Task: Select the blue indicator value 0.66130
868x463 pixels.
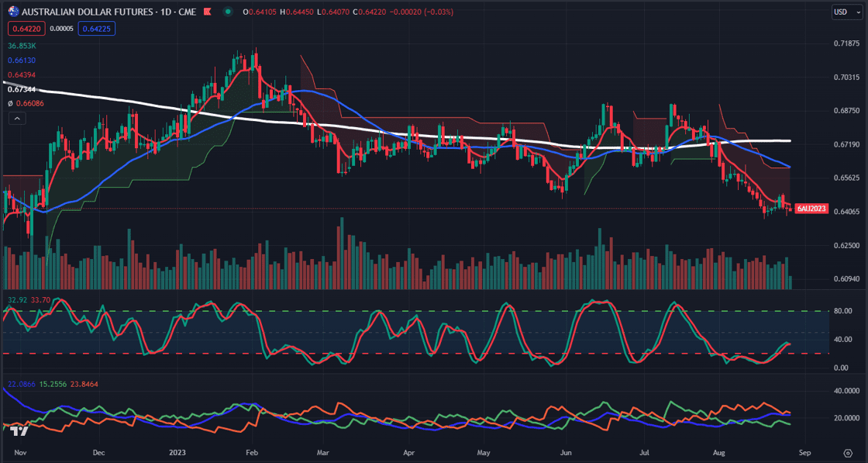Action: [x=22, y=60]
